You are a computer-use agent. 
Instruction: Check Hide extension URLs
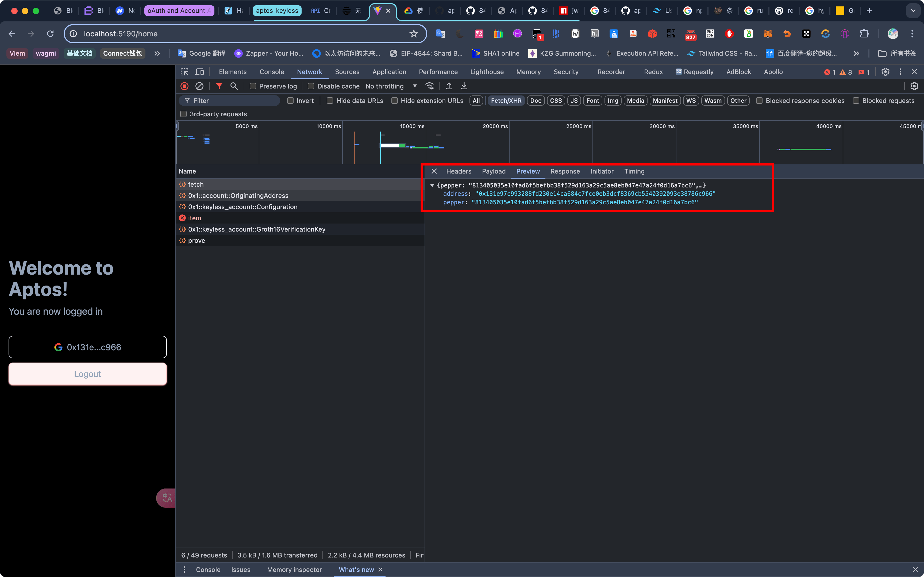tap(394, 101)
